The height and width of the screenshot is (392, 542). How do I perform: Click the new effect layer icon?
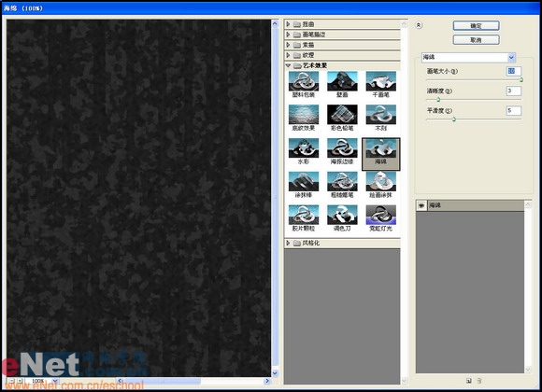(469, 381)
